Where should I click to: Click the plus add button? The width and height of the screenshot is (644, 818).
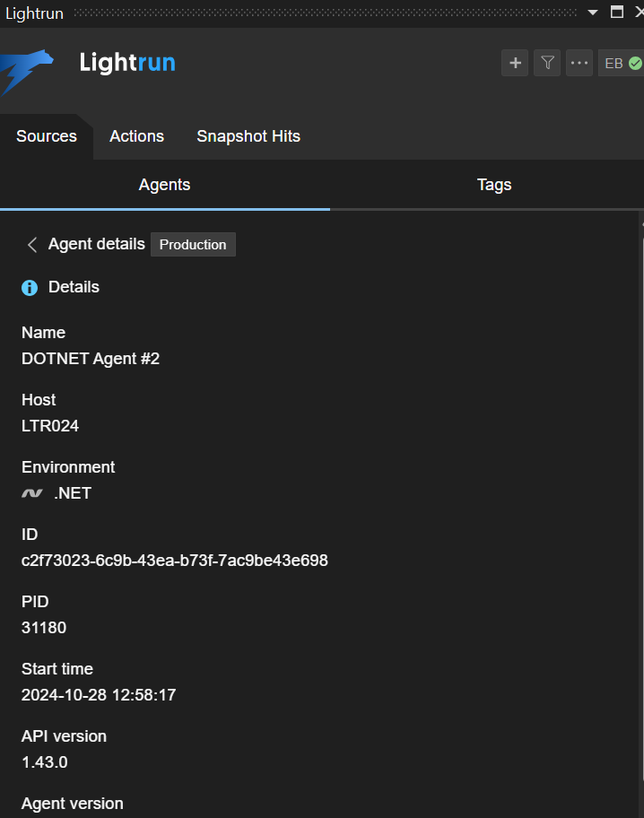515,63
